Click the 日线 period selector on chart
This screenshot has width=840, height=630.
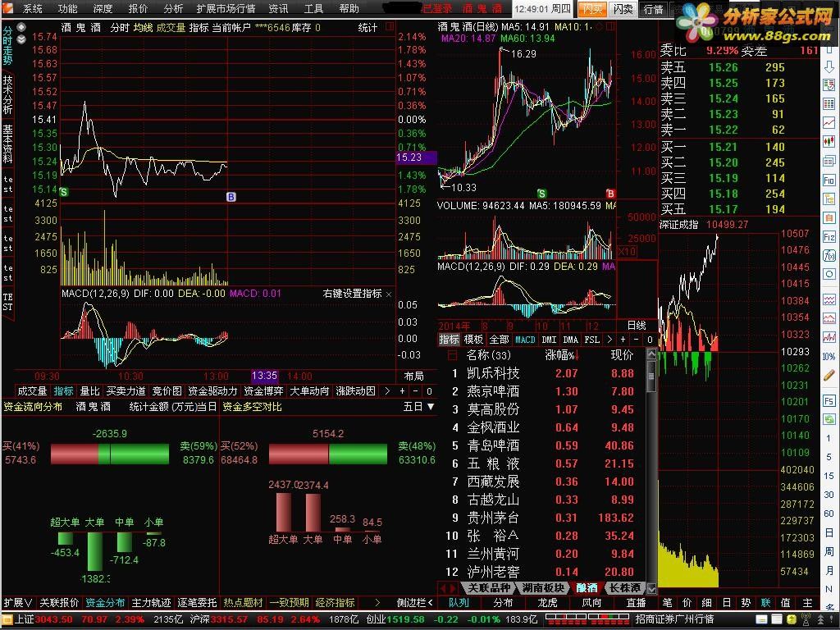pyautogui.click(x=637, y=325)
